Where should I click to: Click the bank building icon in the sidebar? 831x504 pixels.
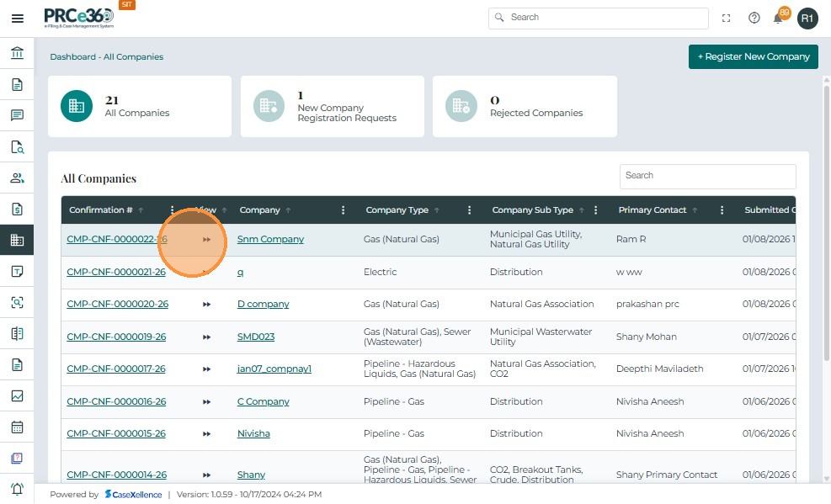coord(17,54)
